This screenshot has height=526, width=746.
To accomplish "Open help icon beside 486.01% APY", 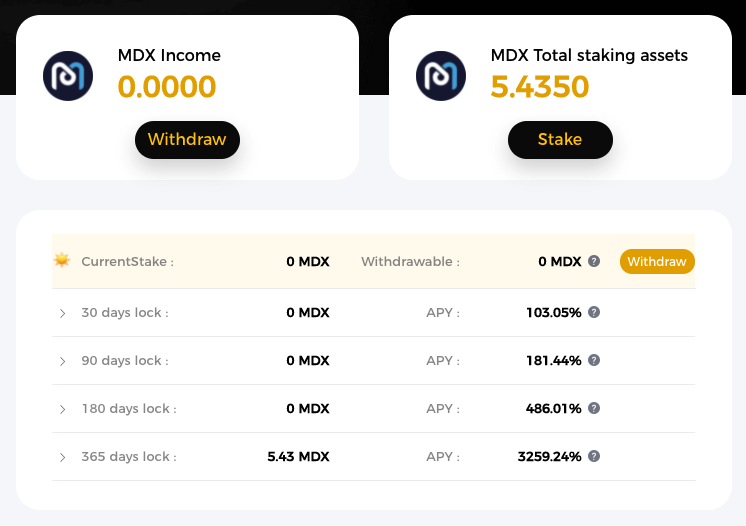I will tap(594, 409).
